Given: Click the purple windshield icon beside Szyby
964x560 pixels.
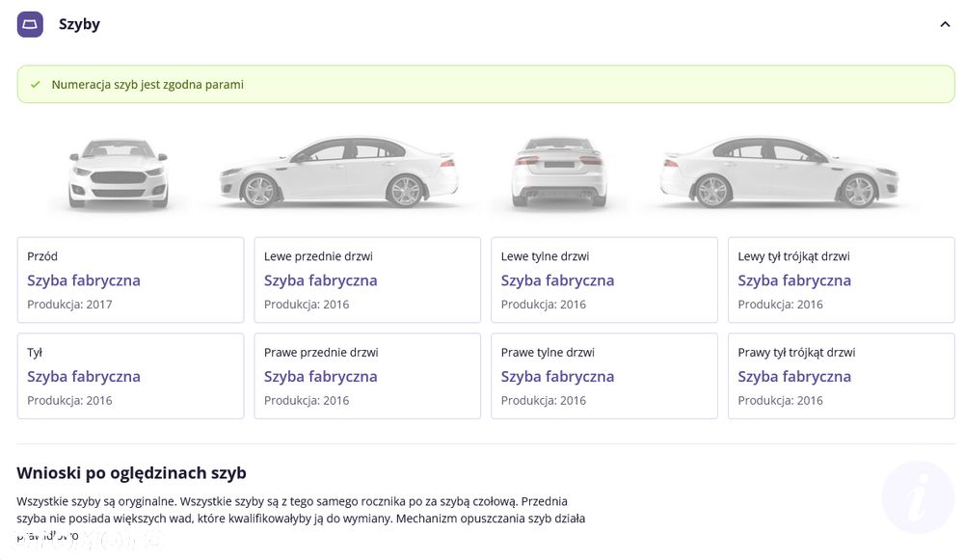Looking at the screenshot, I should [x=30, y=25].
